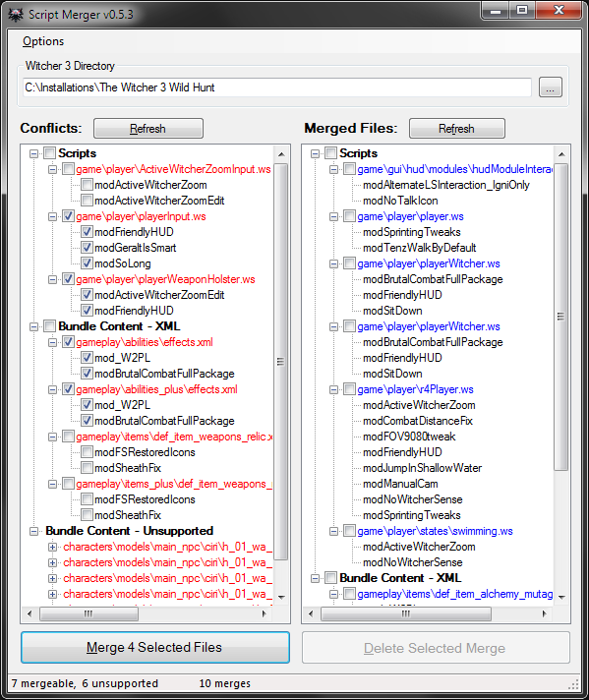The height and width of the screenshot is (700, 589).
Task: Select modManualCam entry
Action: tap(400, 484)
